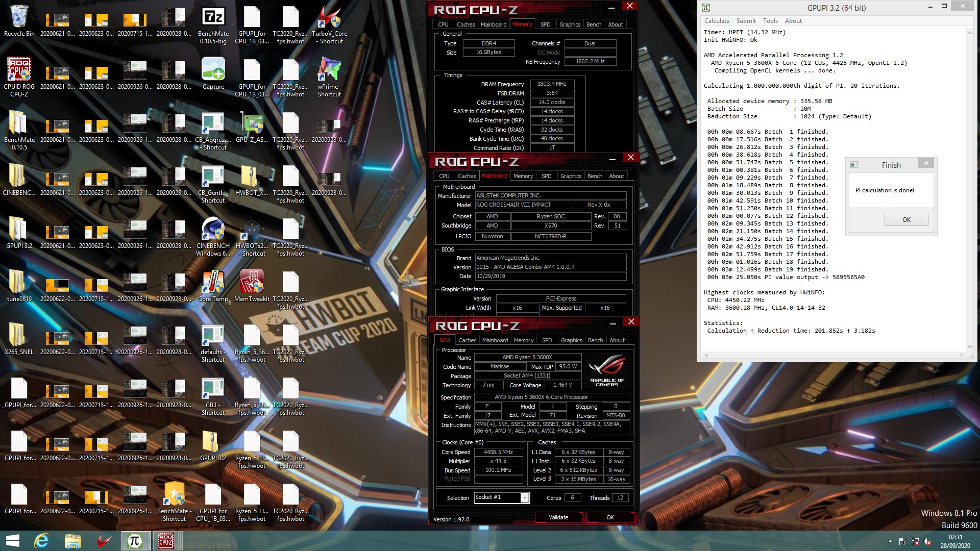The height and width of the screenshot is (551, 980).
Task: Launch the wPrime shortcut icon
Action: click(x=329, y=77)
